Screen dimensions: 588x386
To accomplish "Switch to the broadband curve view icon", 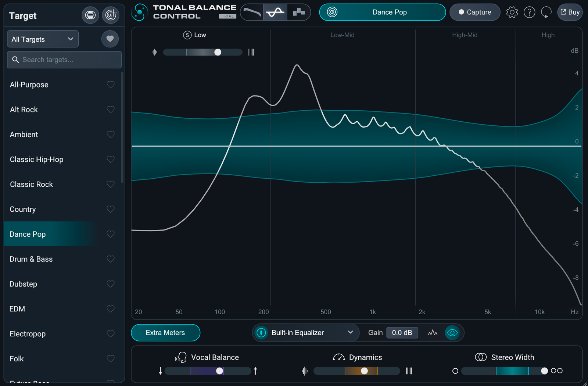I will (252, 12).
